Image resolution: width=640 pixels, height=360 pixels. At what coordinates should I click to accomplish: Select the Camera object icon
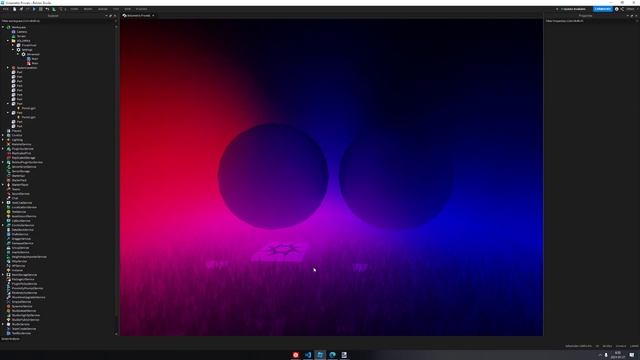[13, 32]
